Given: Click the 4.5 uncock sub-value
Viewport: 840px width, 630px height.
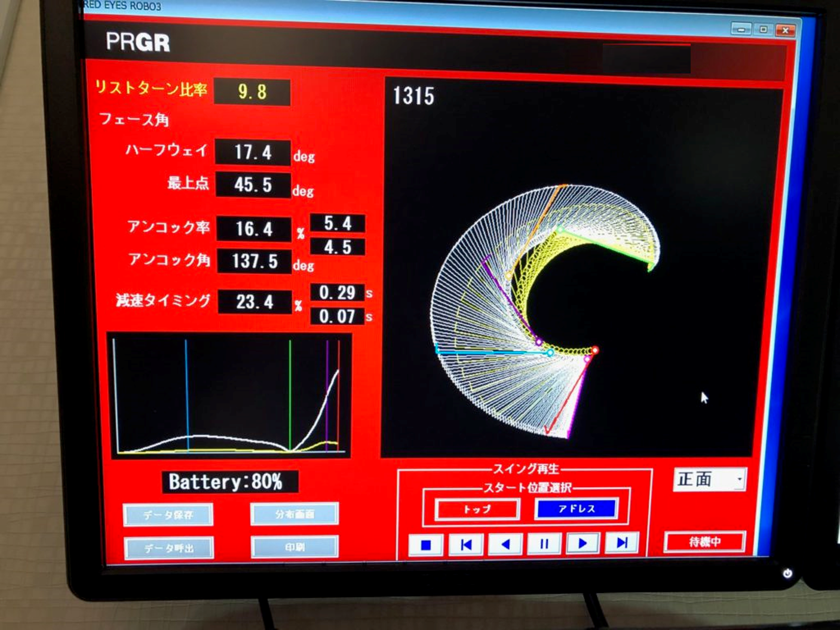Looking at the screenshot, I should (x=338, y=247).
